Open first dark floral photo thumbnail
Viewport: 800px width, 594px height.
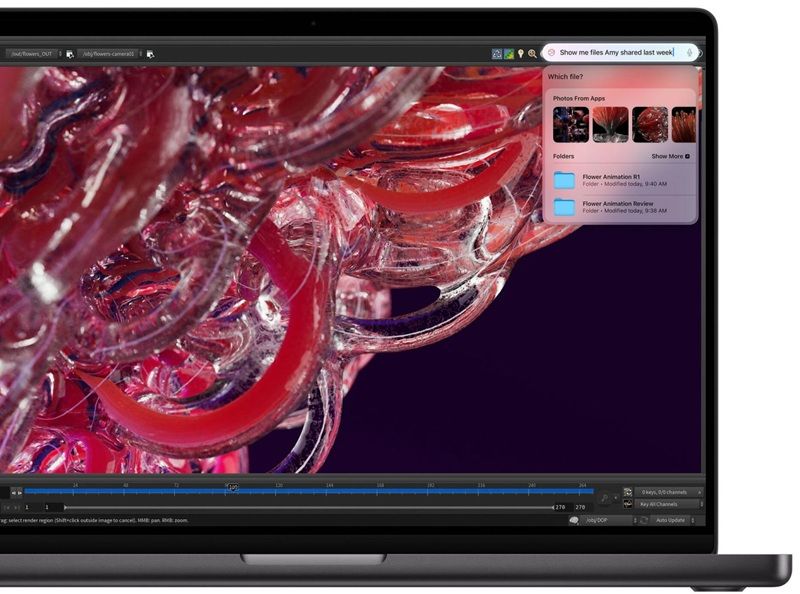point(570,125)
